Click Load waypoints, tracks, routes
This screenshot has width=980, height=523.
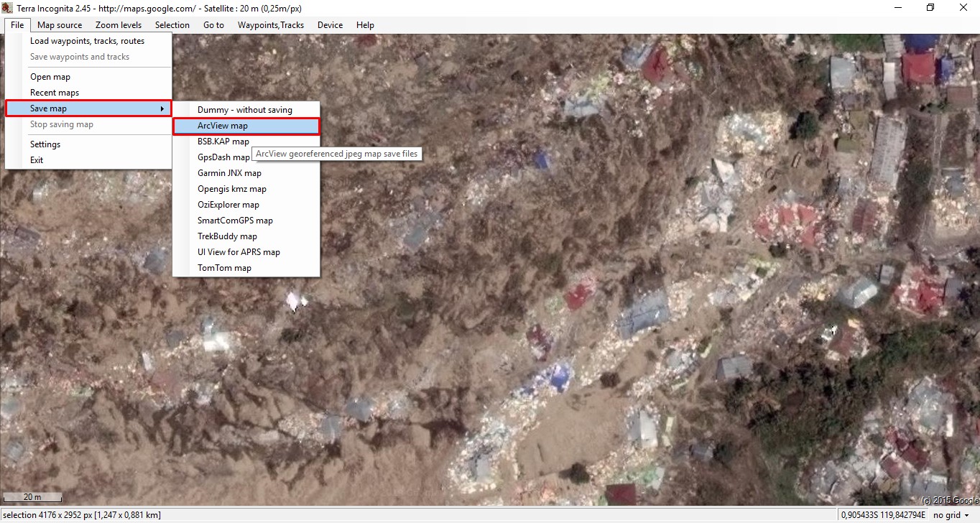pyautogui.click(x=87, y=41)
